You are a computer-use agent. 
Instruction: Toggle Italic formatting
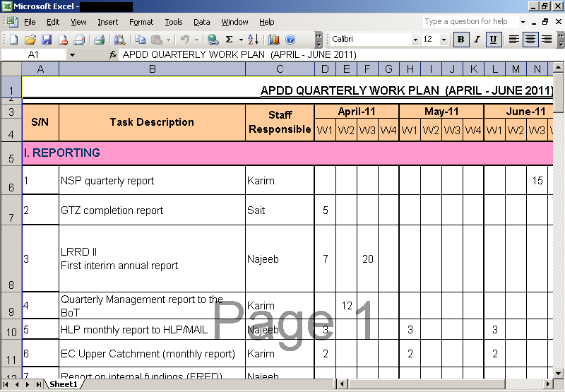coord(477,40)
